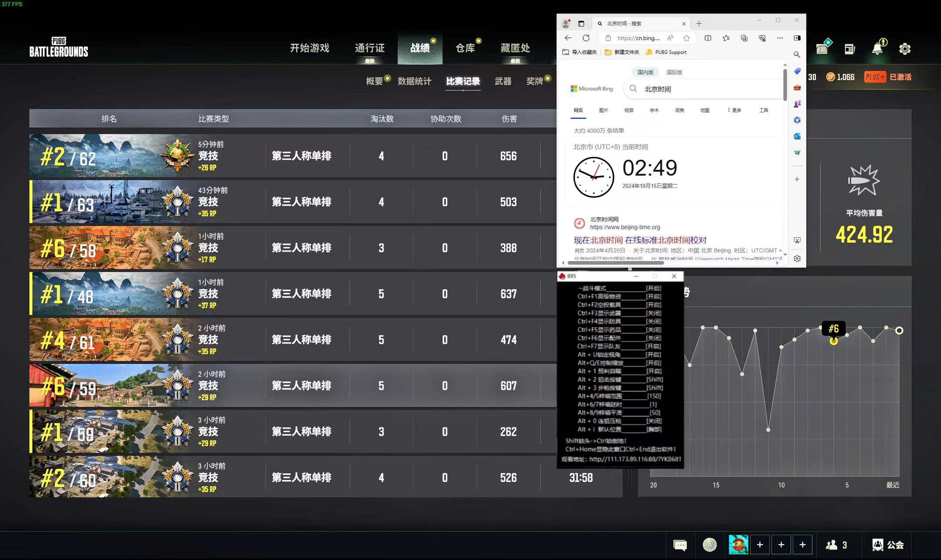941x560 pixels.
Task: Open the Edge sidebar tools briefcase icon
Action: pyautogui.click(x=797, y=87)
